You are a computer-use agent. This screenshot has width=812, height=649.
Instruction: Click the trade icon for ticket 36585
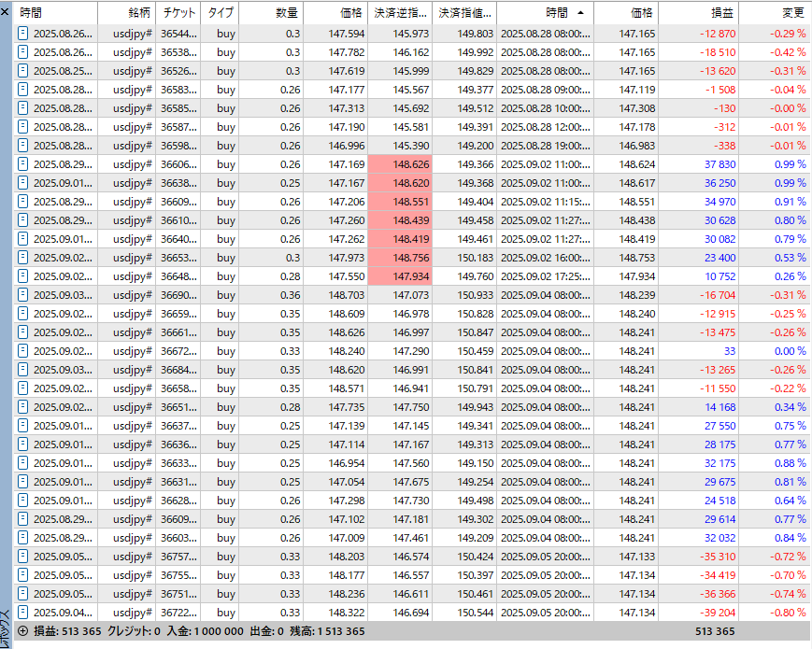pos(22,108)
